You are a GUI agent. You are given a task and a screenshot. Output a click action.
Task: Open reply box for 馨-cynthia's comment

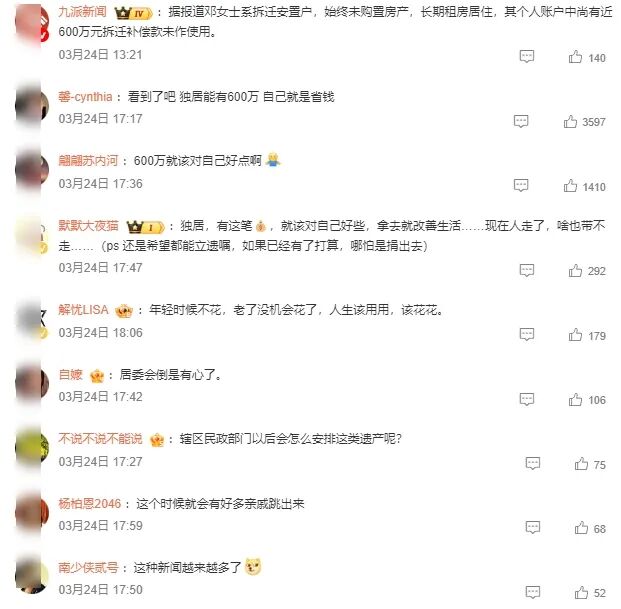click(521, 121)
